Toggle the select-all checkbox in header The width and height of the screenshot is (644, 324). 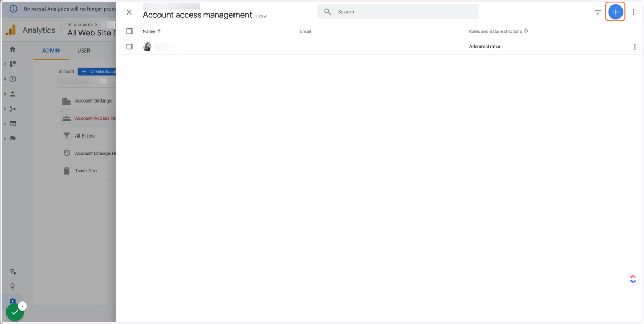(129, 31)
